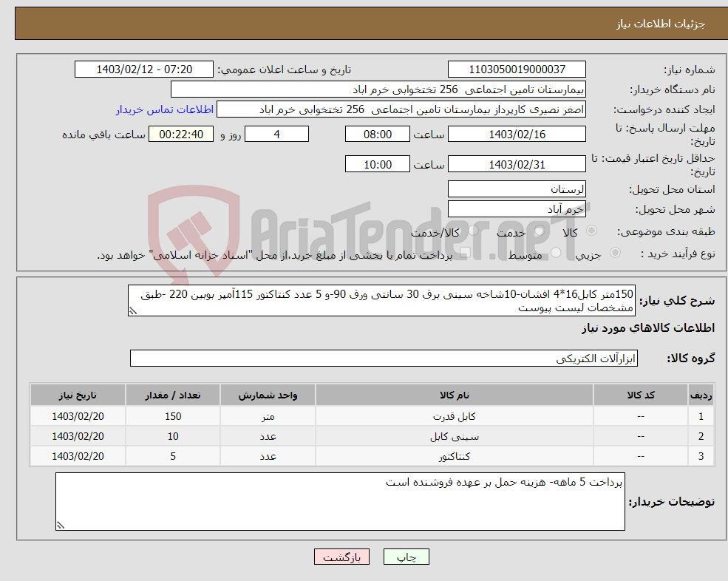Click the page title جزئیات اطلاعات نیاز
The width and height of the screenshot is (728, 581).
point(660,24)
